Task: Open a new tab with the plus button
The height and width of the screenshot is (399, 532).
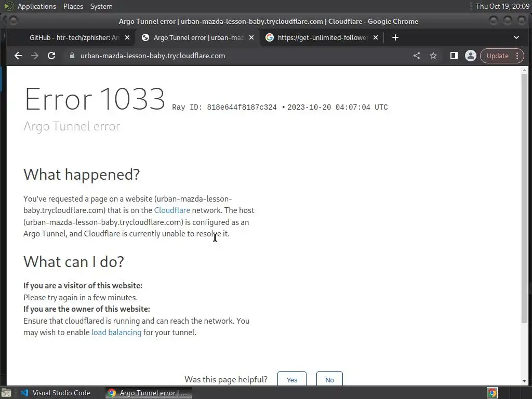Action: (395, 37)
